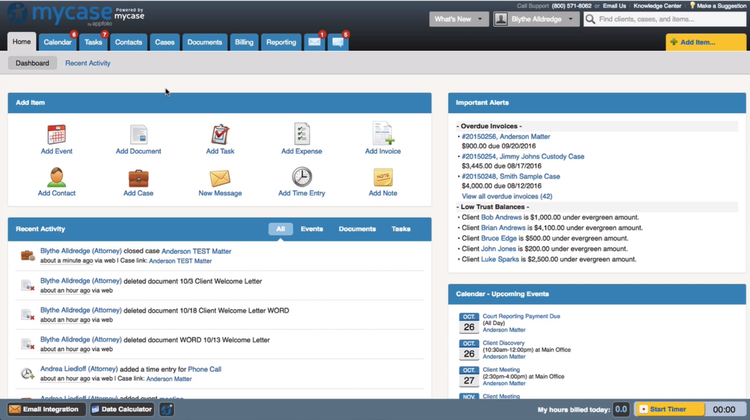Open invoice #20150248, Smith Sample Case
The image size is (750, 420).
point(511,177)
